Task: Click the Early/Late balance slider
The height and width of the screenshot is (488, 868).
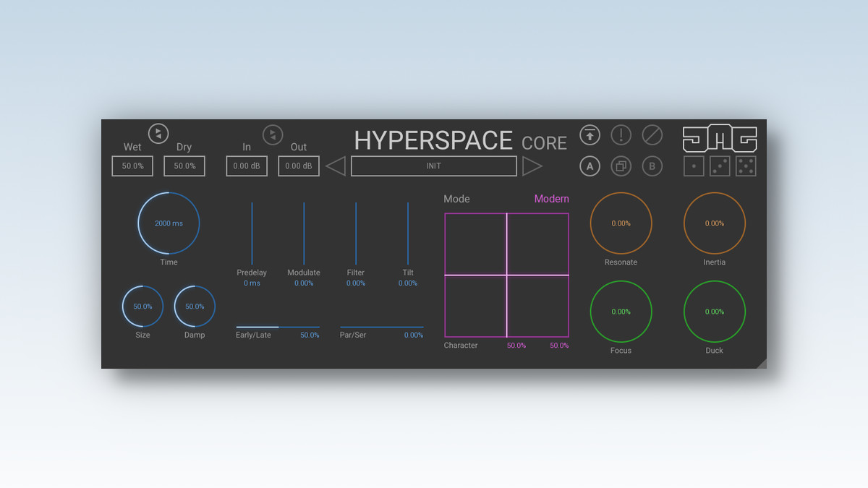Action: coord(277,328)
